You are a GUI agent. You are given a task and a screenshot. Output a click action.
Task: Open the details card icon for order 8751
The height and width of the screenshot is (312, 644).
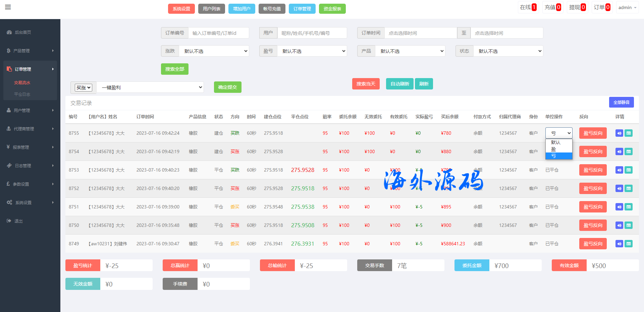click(x=629, y=207)
